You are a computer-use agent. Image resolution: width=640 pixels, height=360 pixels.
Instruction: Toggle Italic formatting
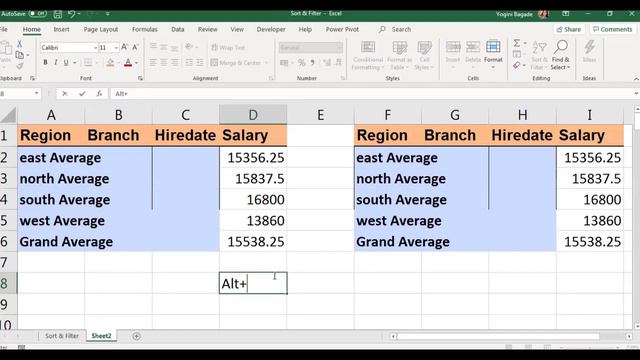[x=56, y=62]
